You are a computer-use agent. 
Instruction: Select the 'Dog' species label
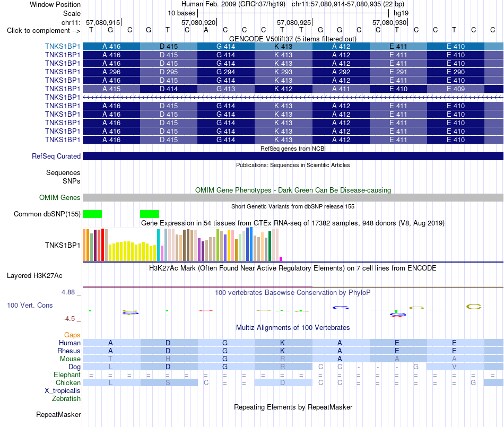pos(74,367)
